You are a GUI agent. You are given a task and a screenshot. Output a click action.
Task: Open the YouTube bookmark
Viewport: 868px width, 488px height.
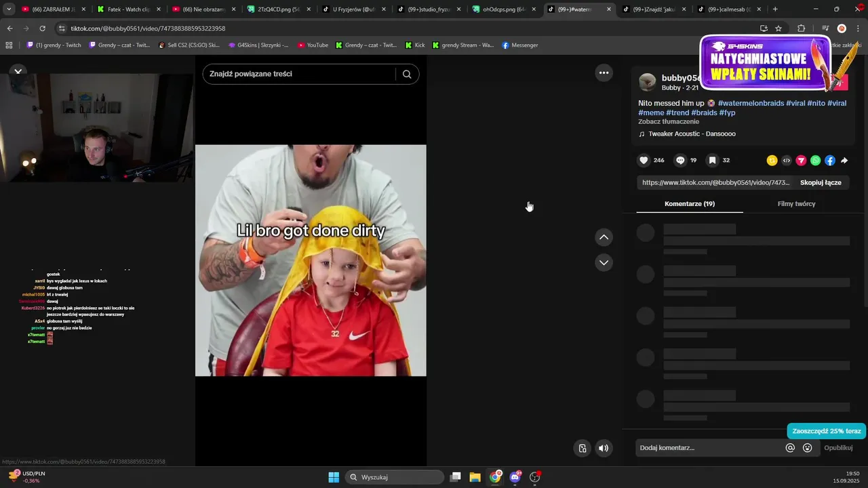coord(313,45)
